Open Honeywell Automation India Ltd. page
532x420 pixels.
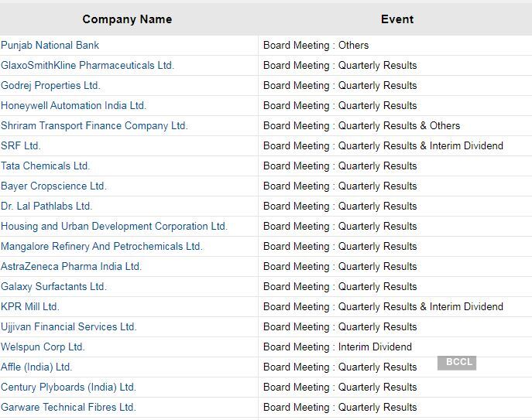click(x=74, y=106)
